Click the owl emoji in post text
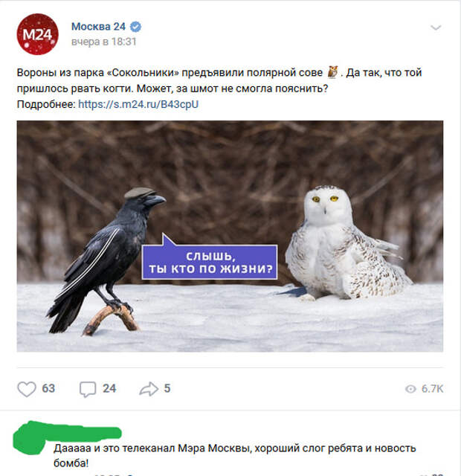Screen dimensions: 461x476 pyautogui.click(x=333, y=72)
